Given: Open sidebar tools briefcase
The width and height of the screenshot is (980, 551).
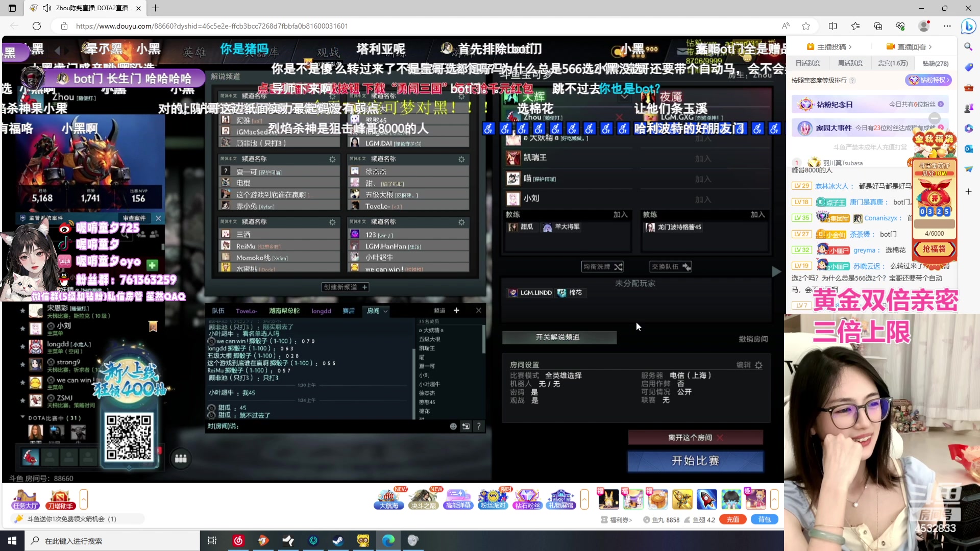Looking at the screenshot, I should pos(968,88).
